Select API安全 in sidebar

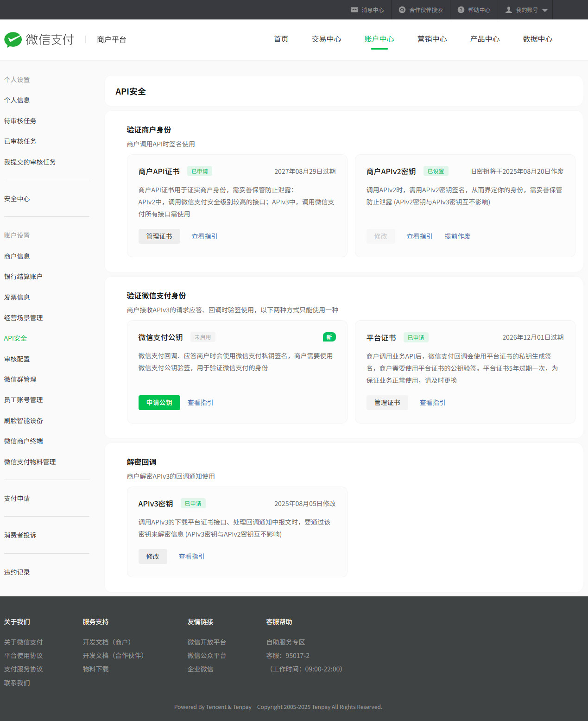tap(16, 338)
